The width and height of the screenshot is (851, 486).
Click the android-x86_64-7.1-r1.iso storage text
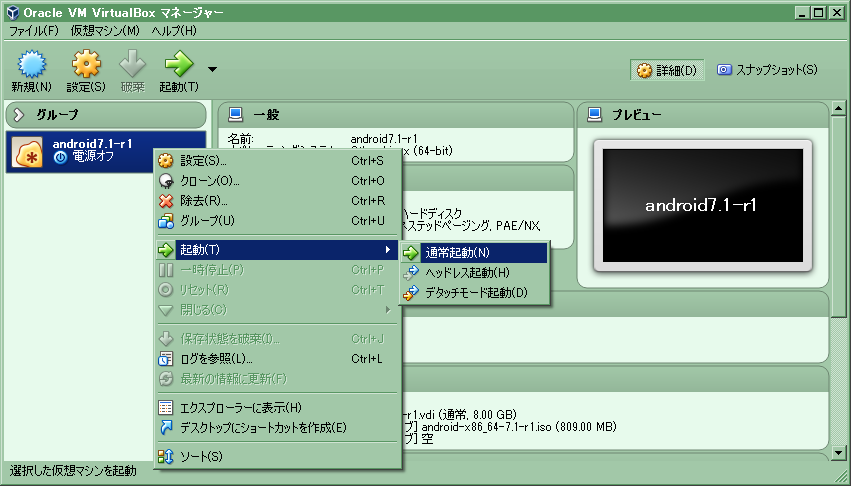[519, 427]
